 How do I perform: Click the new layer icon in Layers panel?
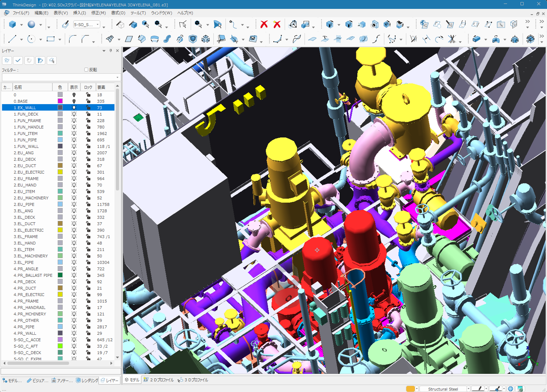(7, 60)
